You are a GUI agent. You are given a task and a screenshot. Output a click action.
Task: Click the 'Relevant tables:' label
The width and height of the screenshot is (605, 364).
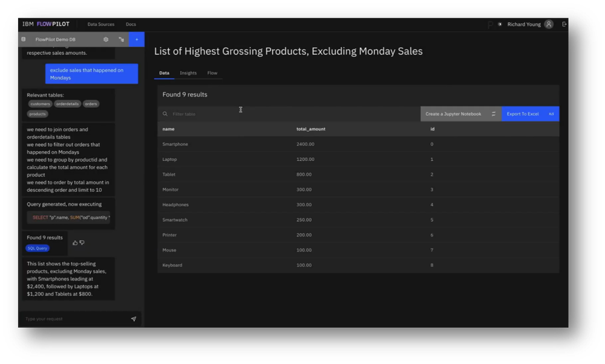click(45, 95)
